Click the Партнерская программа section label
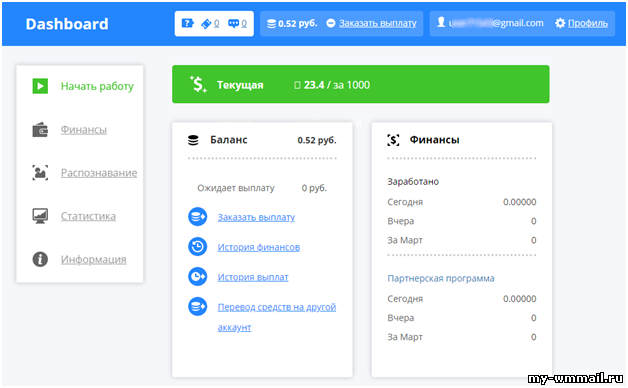Screen dimensions: 628x388 coord(441,278)
